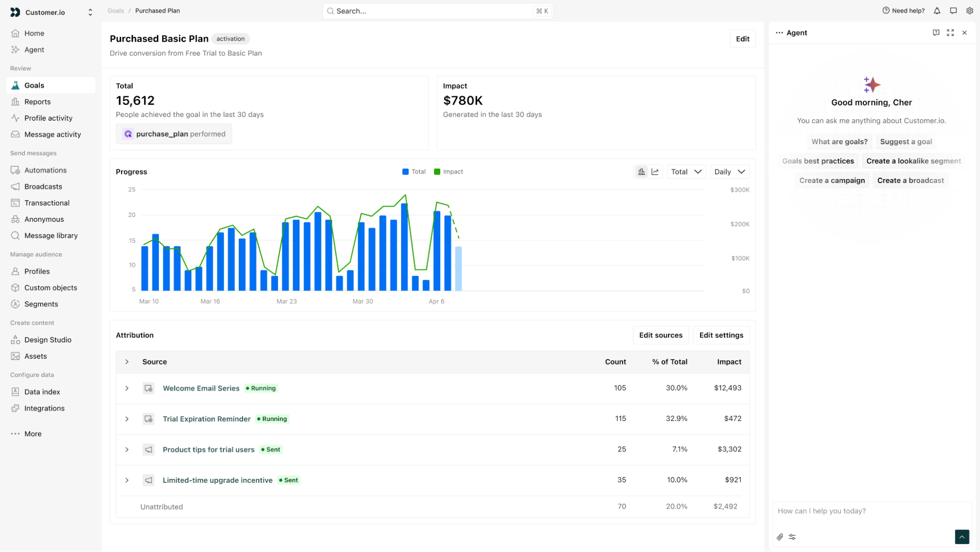Click the Segments icon in sidebar
980x552 pixels.
(x=15, y=304)
